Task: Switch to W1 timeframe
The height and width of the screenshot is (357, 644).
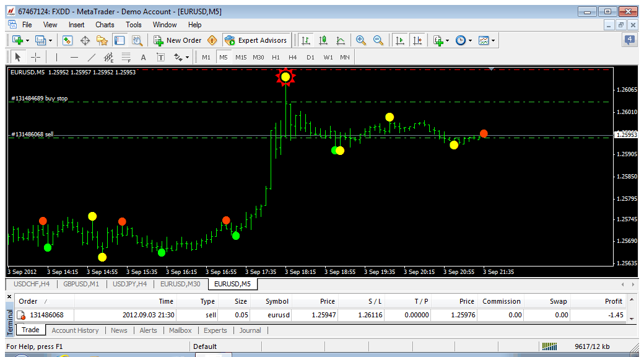Action: click(328, 57)
